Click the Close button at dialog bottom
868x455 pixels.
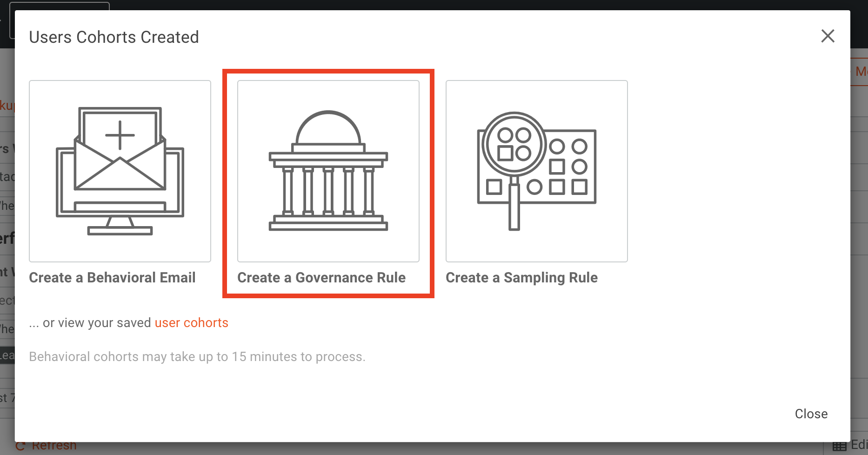point(811,414)
